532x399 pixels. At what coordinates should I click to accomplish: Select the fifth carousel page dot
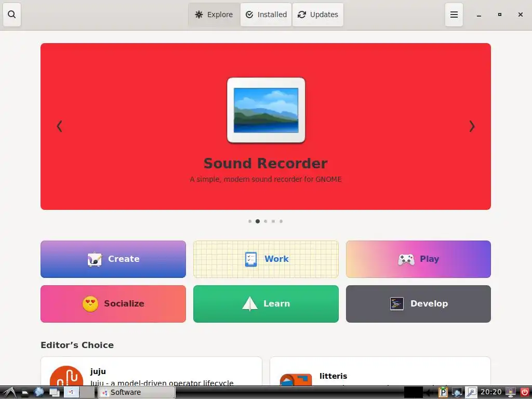281,221
